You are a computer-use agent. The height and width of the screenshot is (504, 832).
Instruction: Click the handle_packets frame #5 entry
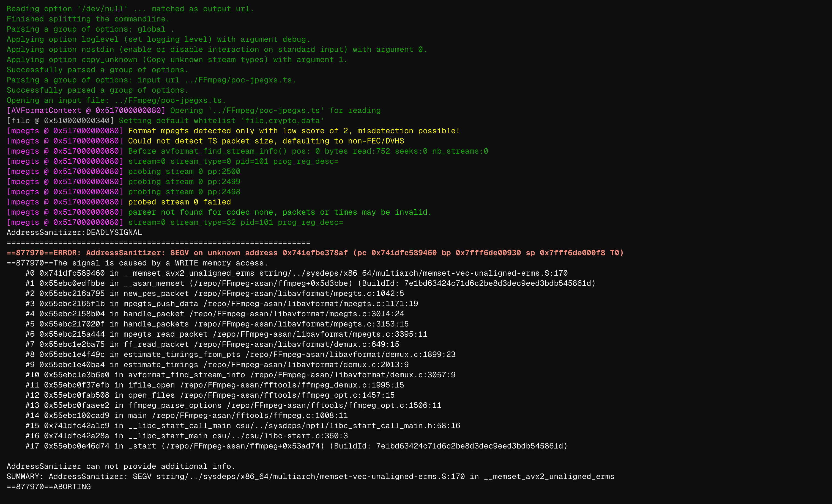click(216, 324)
